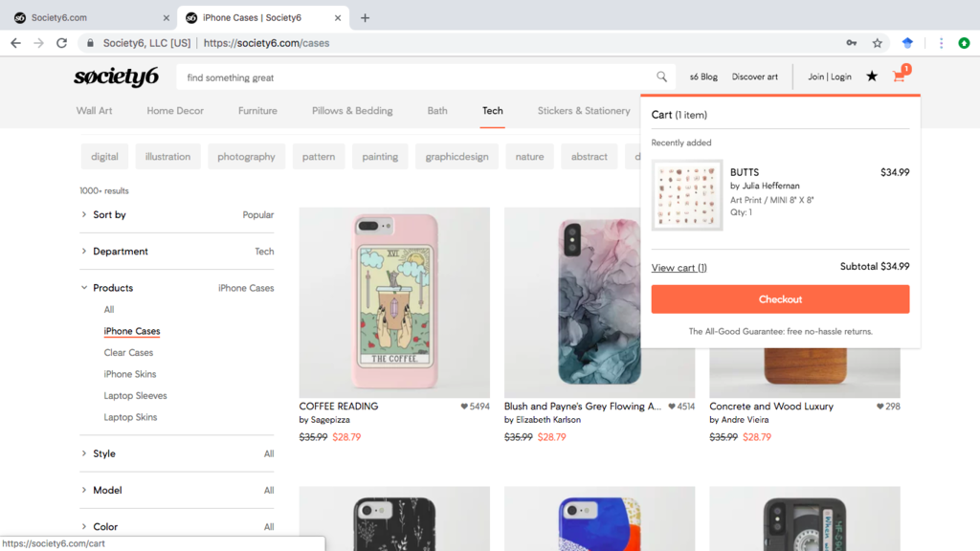Click the heart next to 4514
980x551 pixels.
click(672, 406)
